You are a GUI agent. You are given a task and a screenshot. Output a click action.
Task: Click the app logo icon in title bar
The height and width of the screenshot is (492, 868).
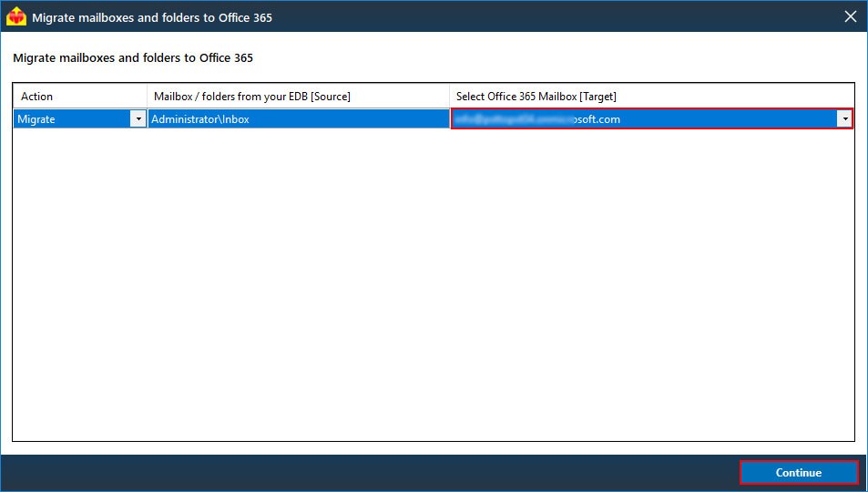tap(16, 16)
